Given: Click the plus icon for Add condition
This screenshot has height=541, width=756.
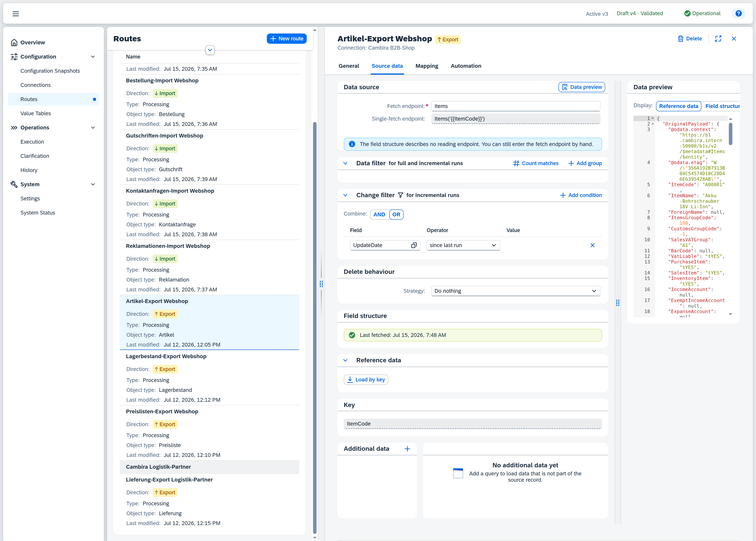Looking at the screenshot, I should [x=563, y=195].
